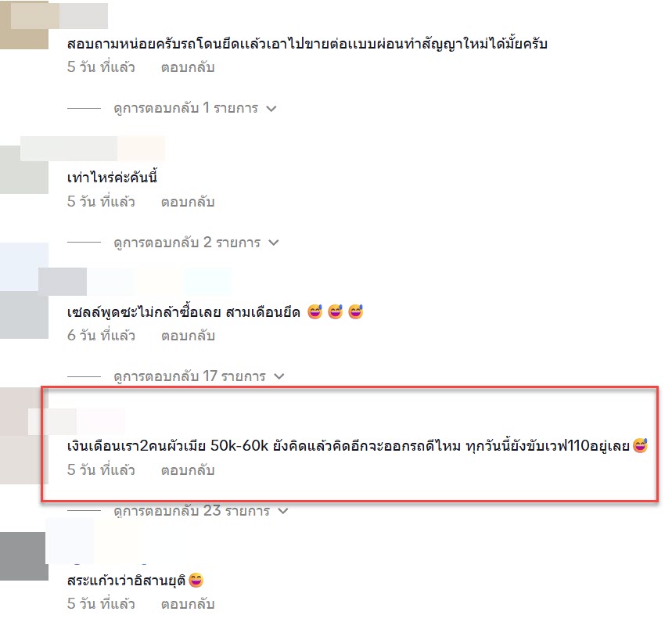Open the 'ดูการตอบกลับ 17 รายการ' replies link

[x=189, y=376]
